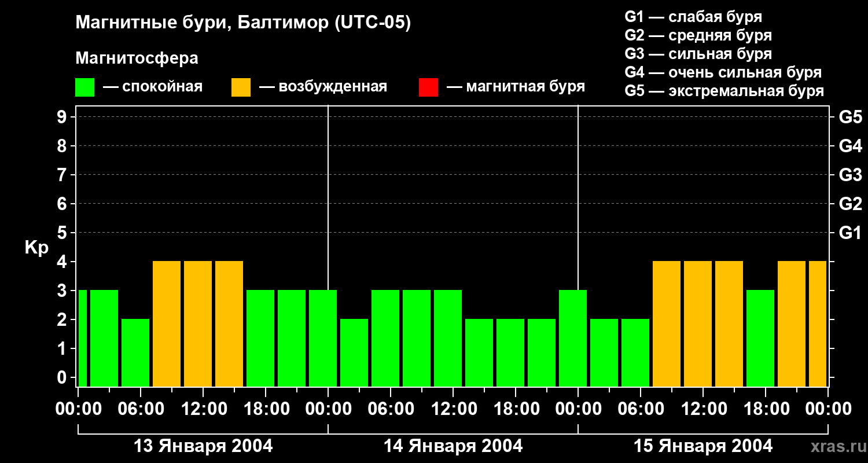Click the orange 'возбужденная' legend swatch

coord(241,87)
